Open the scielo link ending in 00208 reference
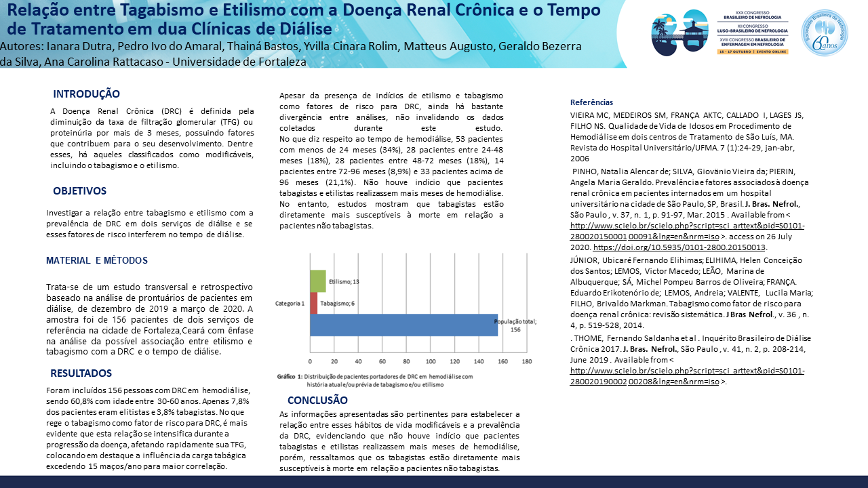The image size is (868, 488). tap(687, 375)
